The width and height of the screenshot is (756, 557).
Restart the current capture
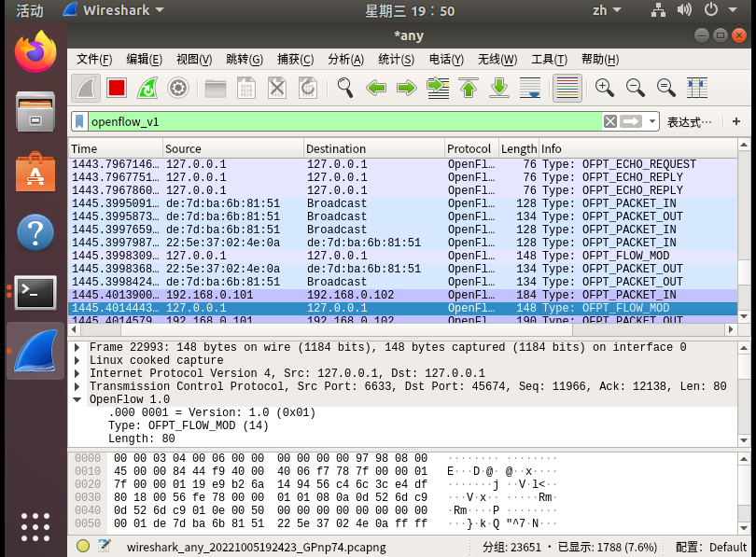pyautogui.click(x=147, y=89)
